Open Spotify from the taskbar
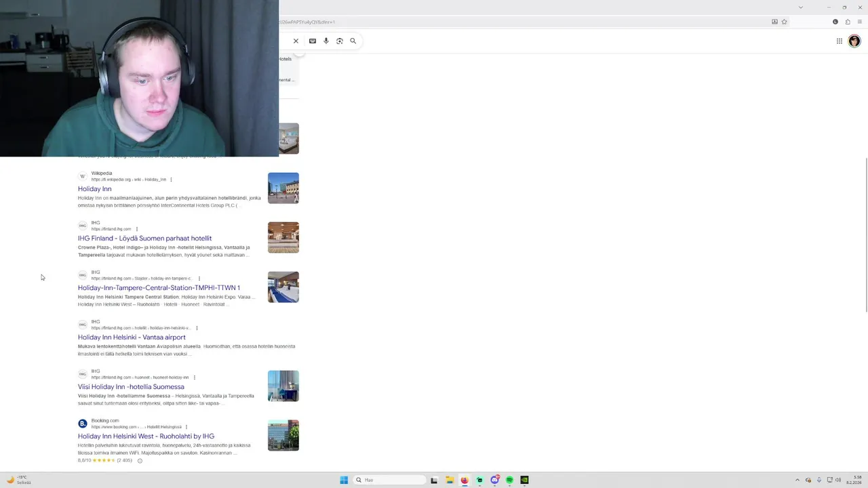Screen dimensions: 868x488 (x=509, y=480)
